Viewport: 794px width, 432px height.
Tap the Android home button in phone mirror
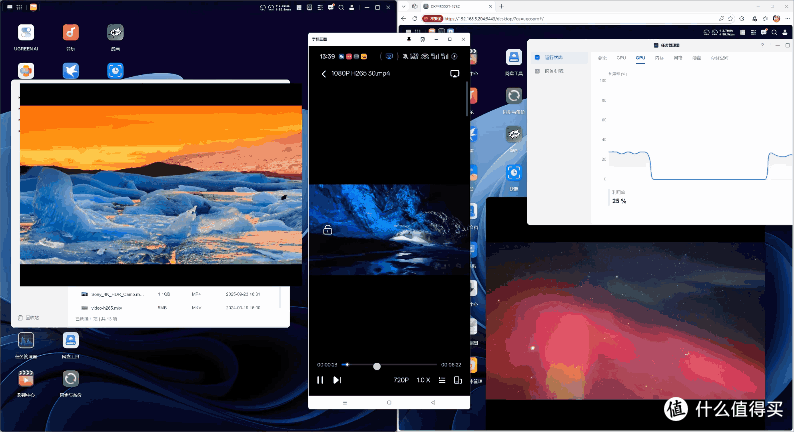[x=389, y=403]
